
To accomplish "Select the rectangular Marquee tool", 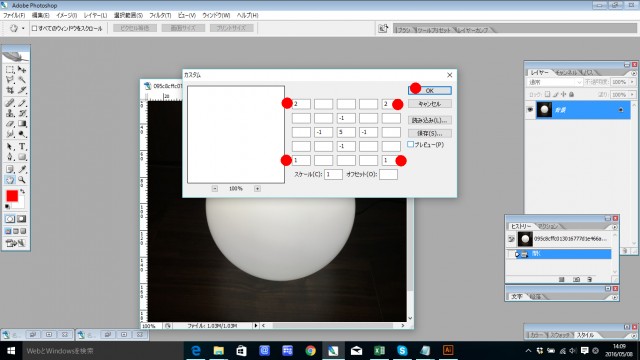I will [x=10, y=69].
